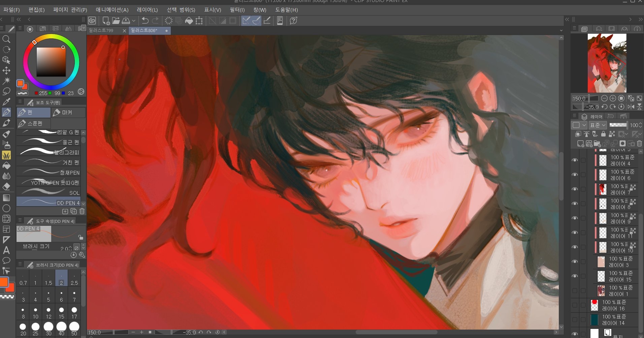Image resolution: width=644 pixels, height=338 pixels.
Task: Open the 표준 blending mode dropdown
Action: (x=598, y=125)
